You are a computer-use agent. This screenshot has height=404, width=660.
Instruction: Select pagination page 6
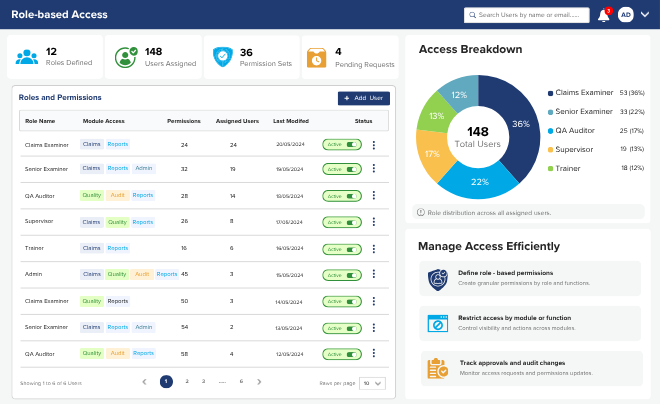pyautogui.click(x=241, y=381)
